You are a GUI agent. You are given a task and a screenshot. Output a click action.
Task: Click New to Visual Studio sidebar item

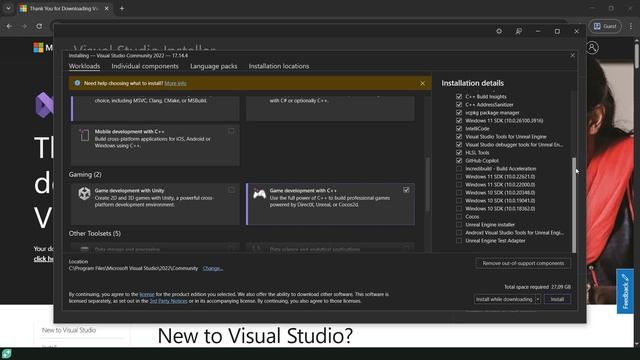pyautogui.click(x=69, y=330)
